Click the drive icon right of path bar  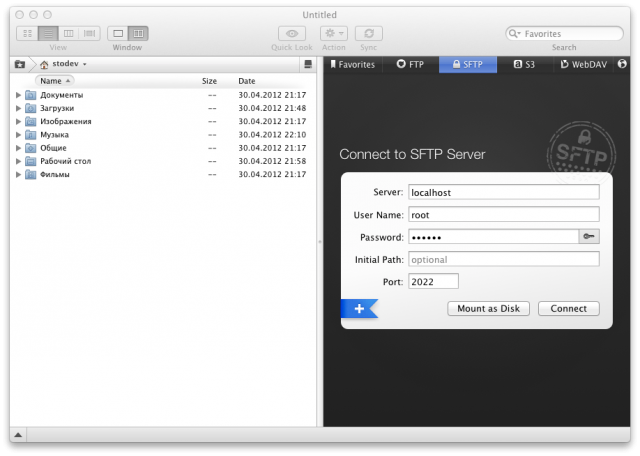(x=308, y=64)
